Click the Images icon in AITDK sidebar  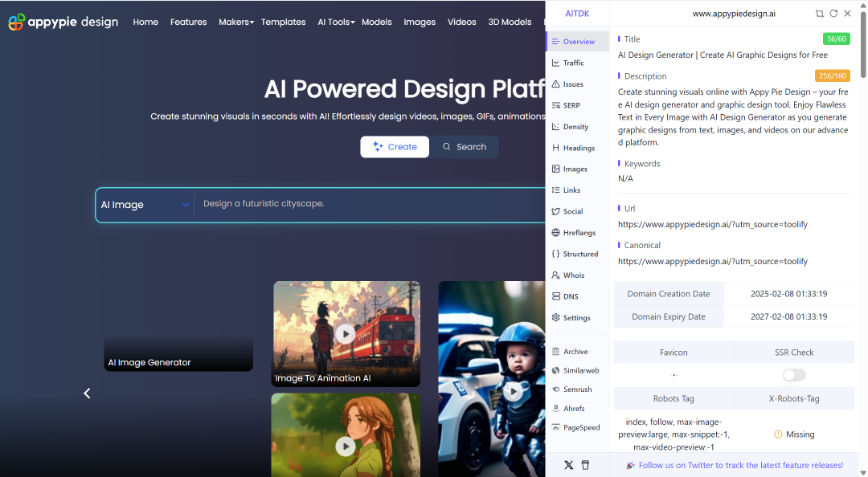(556, 169)
